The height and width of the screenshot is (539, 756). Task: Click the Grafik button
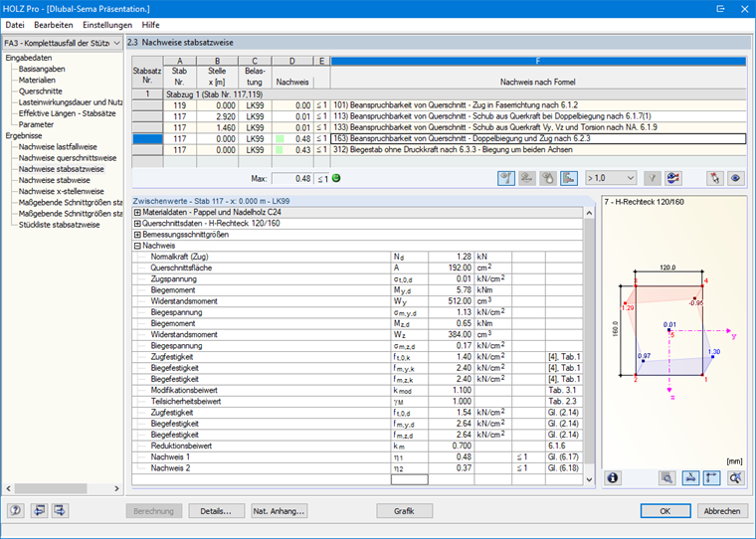click(404, 511)
